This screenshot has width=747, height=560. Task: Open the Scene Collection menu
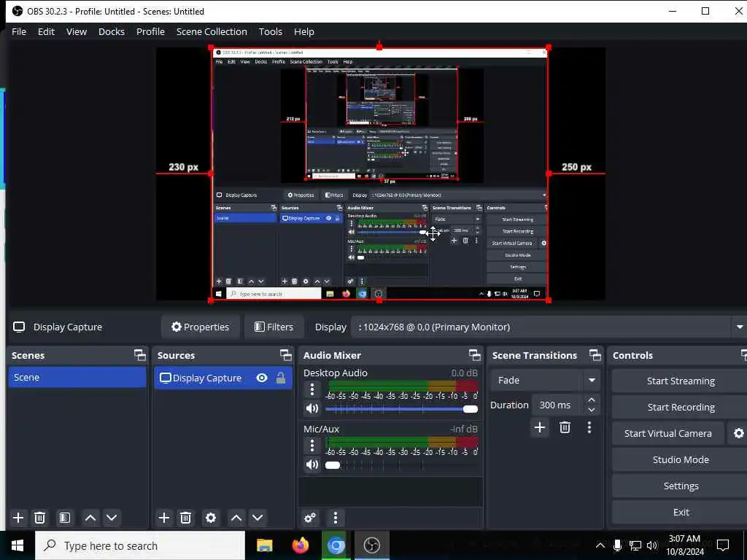[x=212, y=31]
